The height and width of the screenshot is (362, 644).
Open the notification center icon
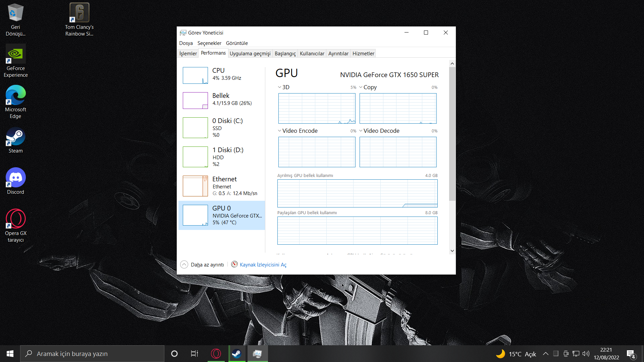coord(631,354)
